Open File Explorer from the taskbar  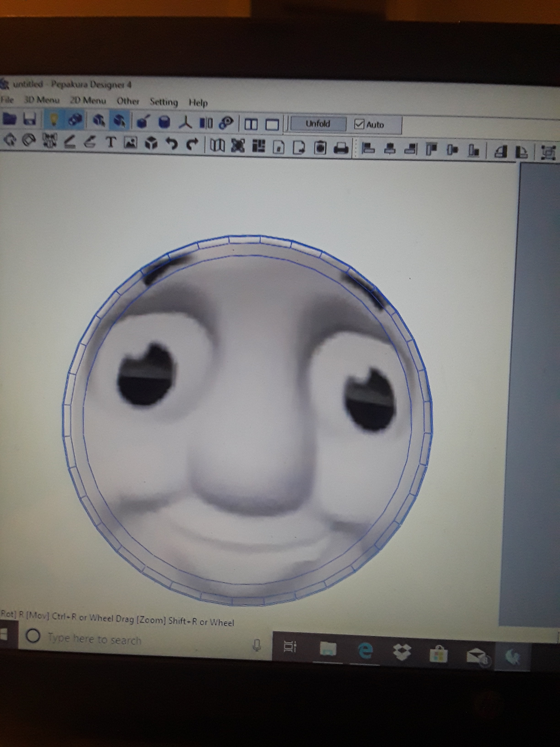328,649
